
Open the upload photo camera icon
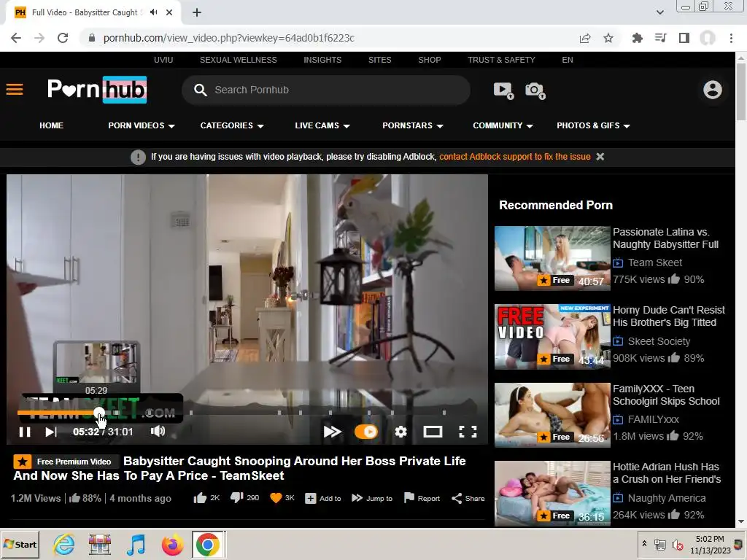coord(535,90)
